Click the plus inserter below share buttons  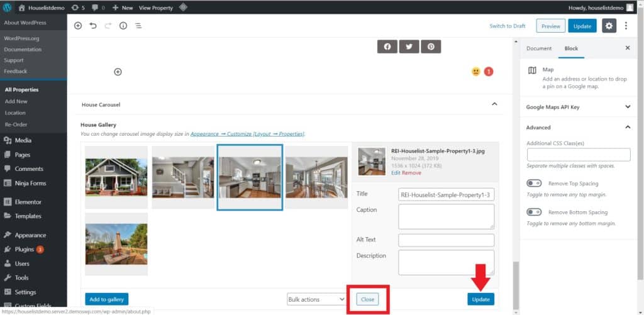click(x=118, y=72)
